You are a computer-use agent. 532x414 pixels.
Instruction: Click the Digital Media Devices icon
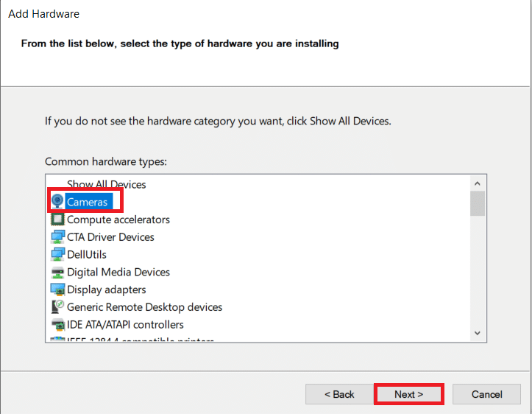point(58,273)
